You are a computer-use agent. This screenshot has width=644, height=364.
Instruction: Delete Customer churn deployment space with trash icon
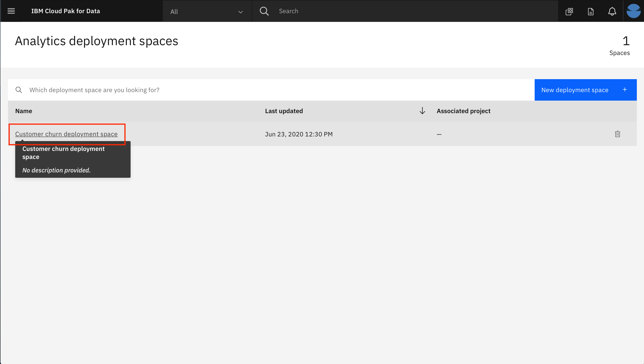coord(617,134)
